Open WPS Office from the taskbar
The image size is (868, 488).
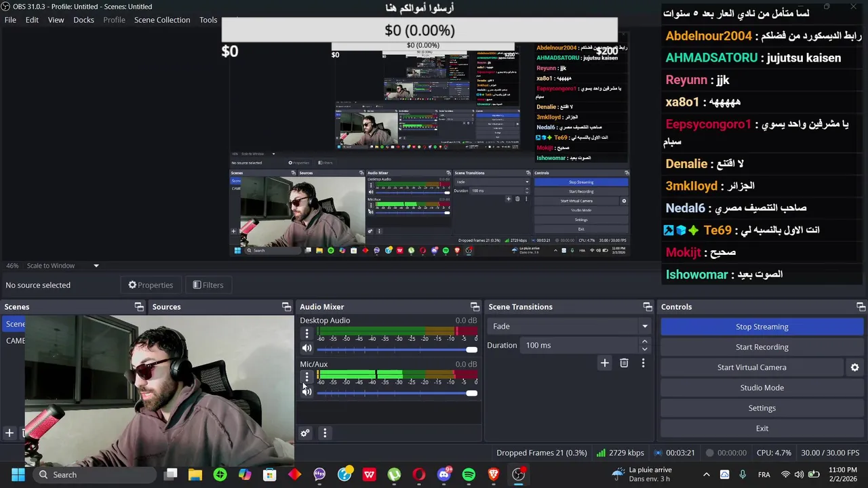[370, 474]
